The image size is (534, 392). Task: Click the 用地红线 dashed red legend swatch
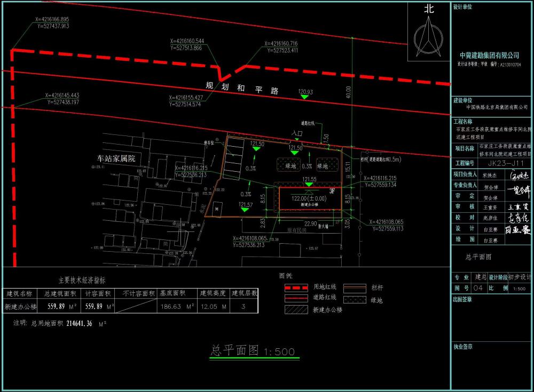coord(296,287)
